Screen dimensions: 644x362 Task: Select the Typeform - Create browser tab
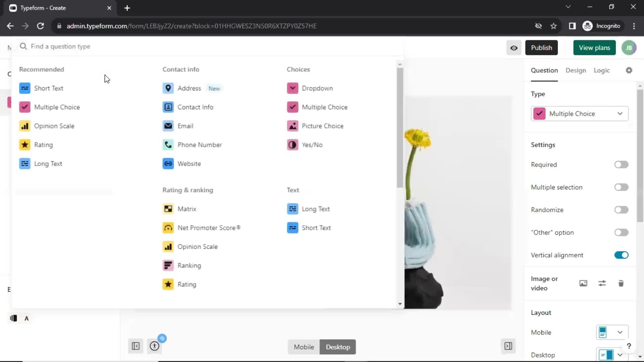(60, 8)
